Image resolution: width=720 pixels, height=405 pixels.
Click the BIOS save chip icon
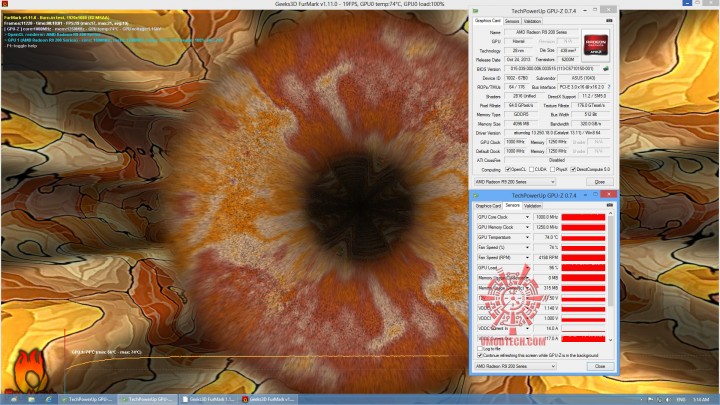tap(606, 69)
